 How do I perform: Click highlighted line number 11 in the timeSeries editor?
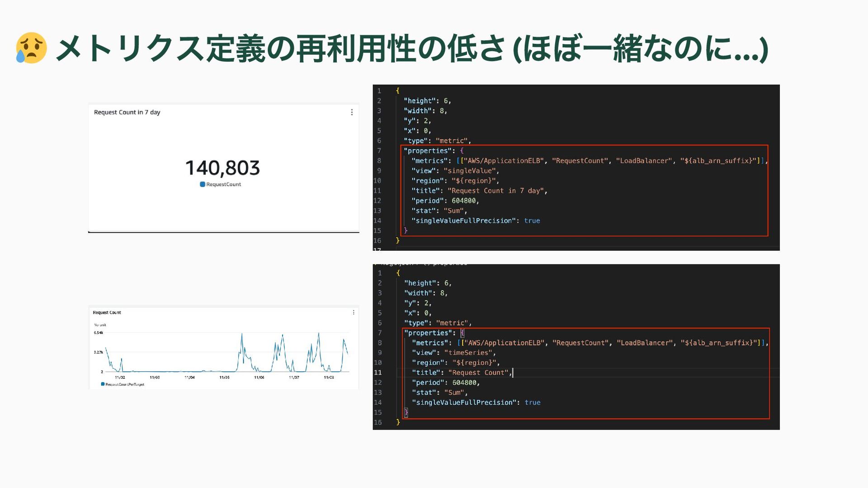pos(378,372)
